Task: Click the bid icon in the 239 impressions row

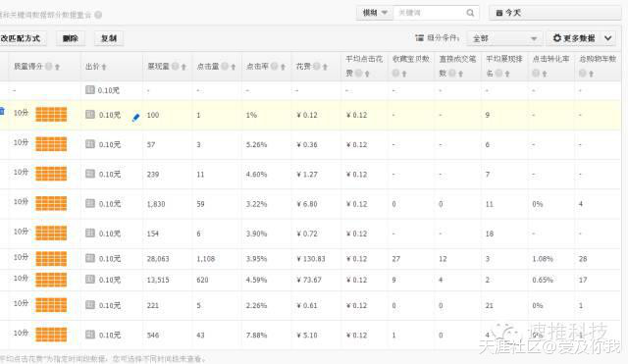Action: click(x=90, y=174)
